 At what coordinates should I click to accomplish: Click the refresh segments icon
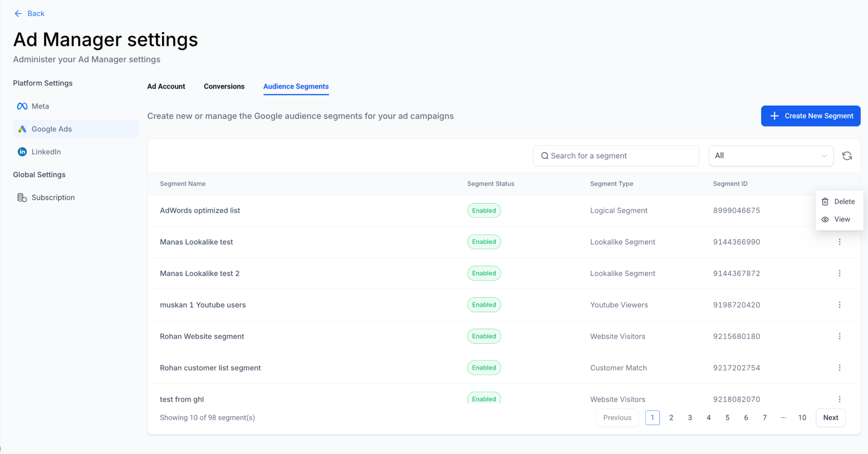click(x=847, y=156)
